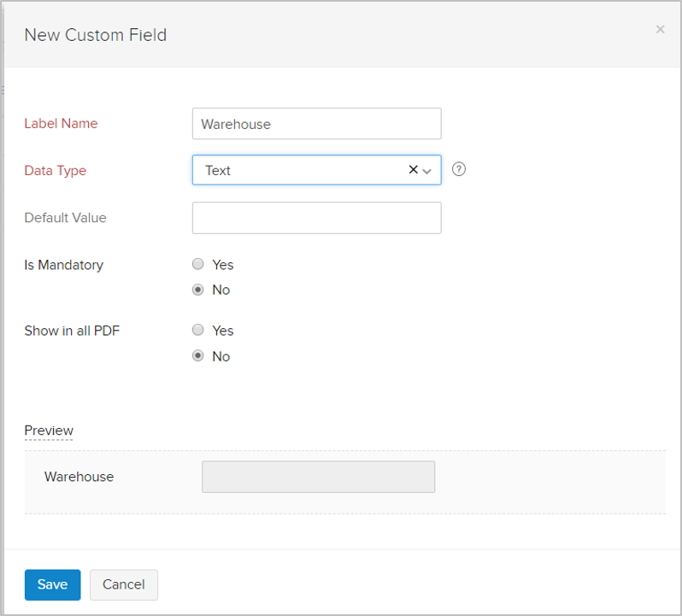Select Yes for Is Mandatory
The height and width of the screenshot is (616, 682).
tap(198, 265)
